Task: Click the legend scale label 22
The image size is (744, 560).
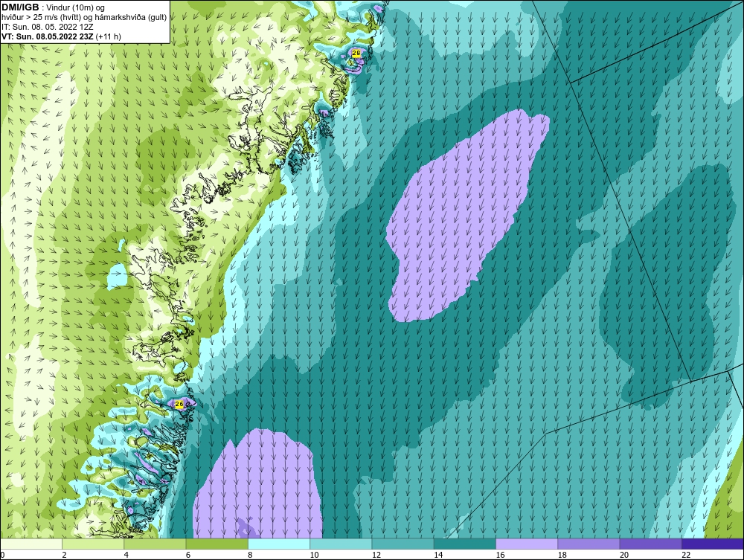Action: [x=686, y=556]
